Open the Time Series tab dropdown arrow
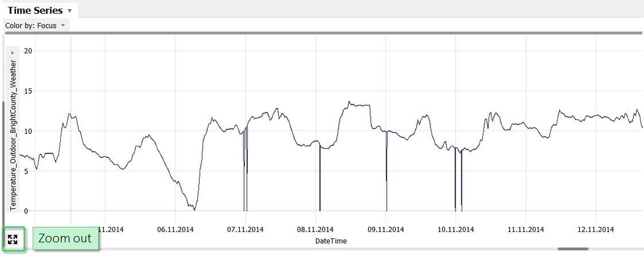 [x=69, y=10]
